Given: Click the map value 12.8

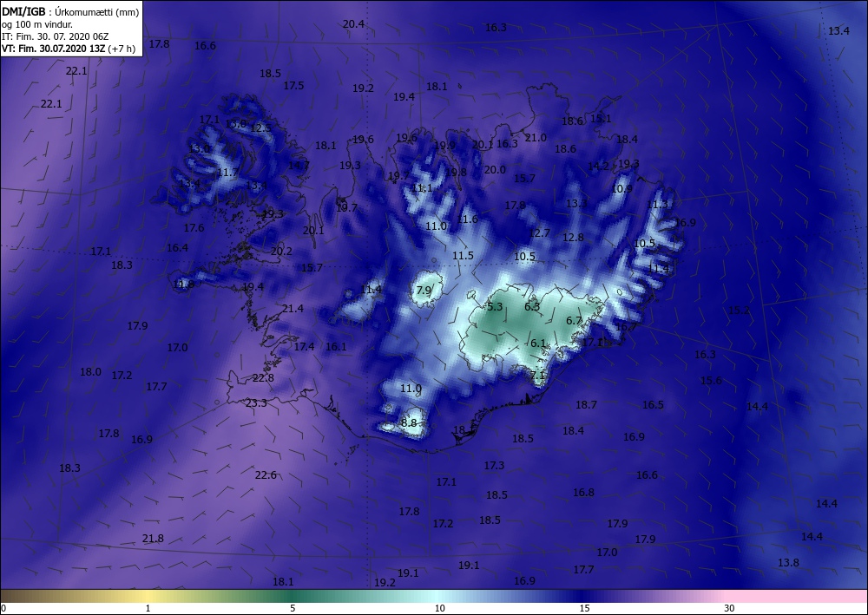Looking at the screenshot, I should (573, 238).
